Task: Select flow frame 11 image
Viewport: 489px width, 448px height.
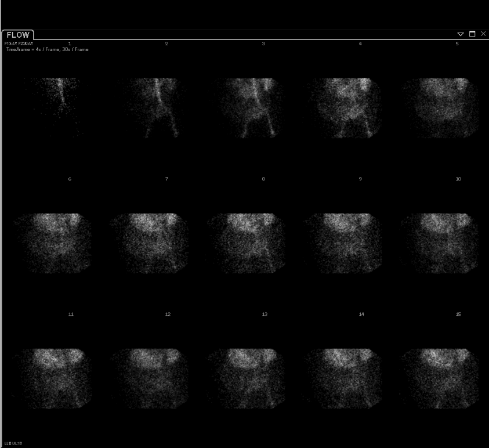Action: coord(53,378)
